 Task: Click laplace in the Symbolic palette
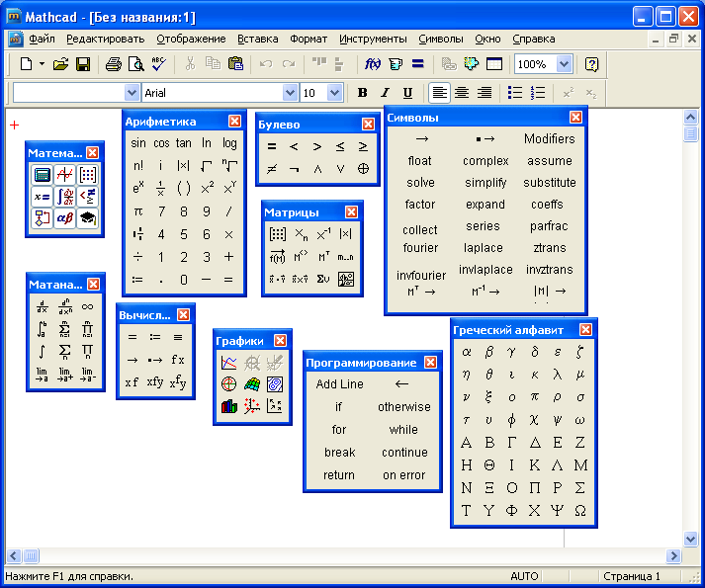click(484, 248)
